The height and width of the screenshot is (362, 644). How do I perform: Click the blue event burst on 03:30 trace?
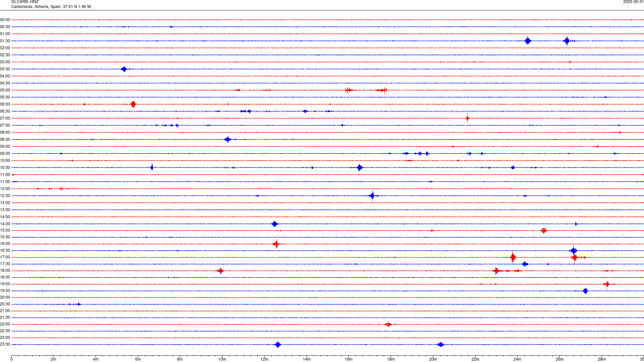(124, 69)
